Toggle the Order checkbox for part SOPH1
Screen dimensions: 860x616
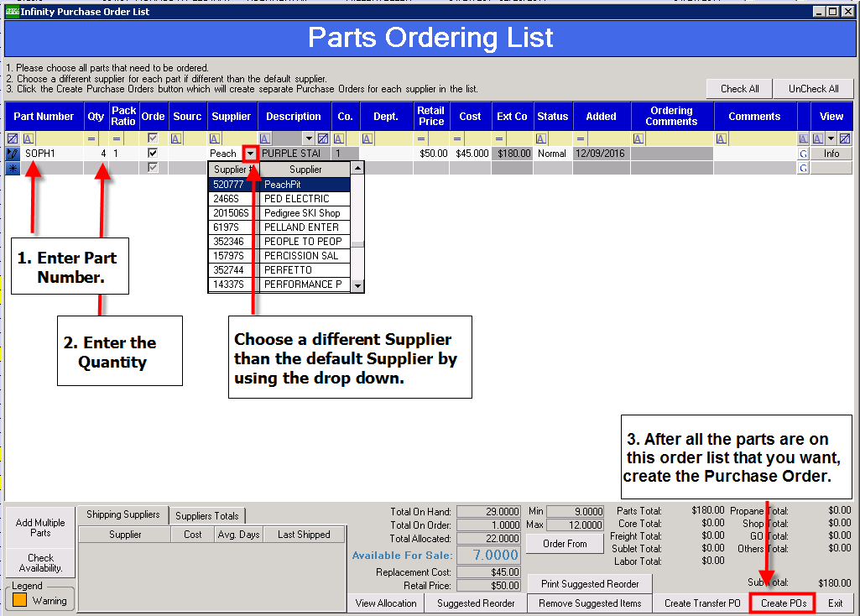[x=153, y=153]
